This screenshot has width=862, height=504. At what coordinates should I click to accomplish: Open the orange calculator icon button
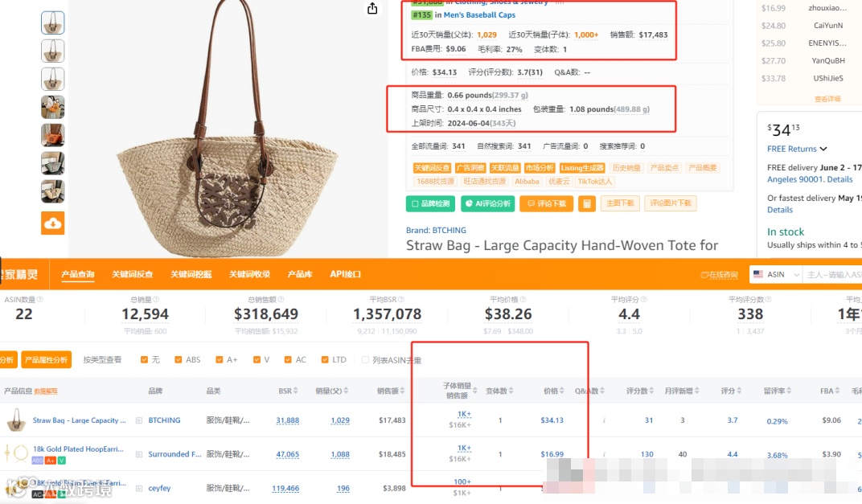(586, 204)
